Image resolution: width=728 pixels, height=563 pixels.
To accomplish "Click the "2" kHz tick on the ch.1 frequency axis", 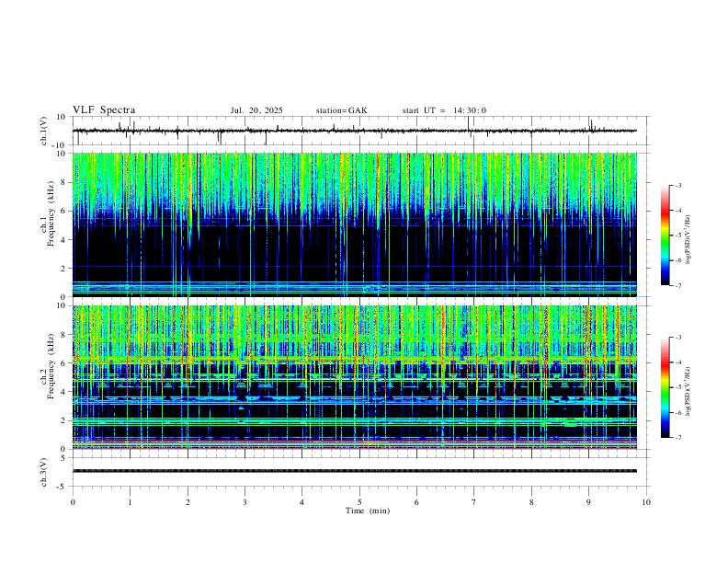I will 65,269.
